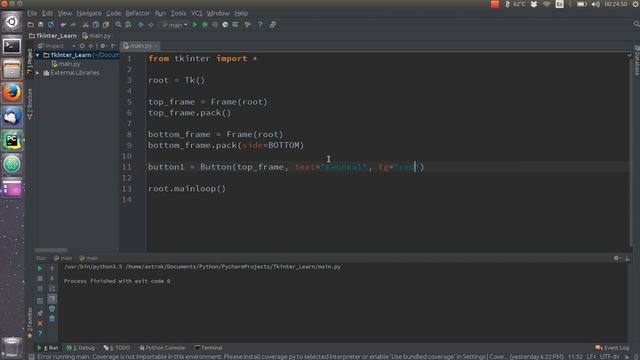Open the VCS menu

point(196,13)
